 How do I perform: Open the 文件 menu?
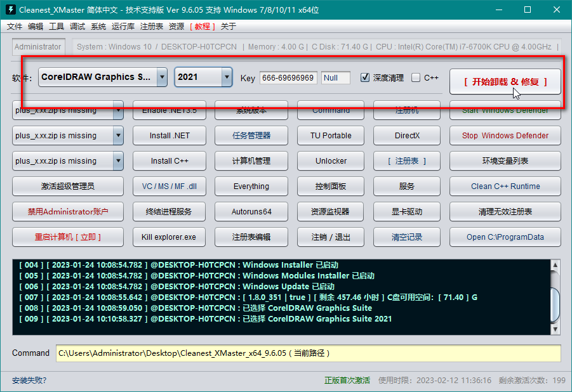pyautogui.click(x=15, y=26)
